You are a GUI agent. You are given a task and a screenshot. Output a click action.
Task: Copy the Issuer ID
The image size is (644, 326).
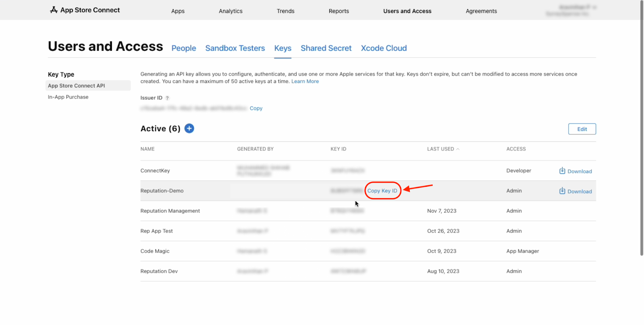click(256, 108)
